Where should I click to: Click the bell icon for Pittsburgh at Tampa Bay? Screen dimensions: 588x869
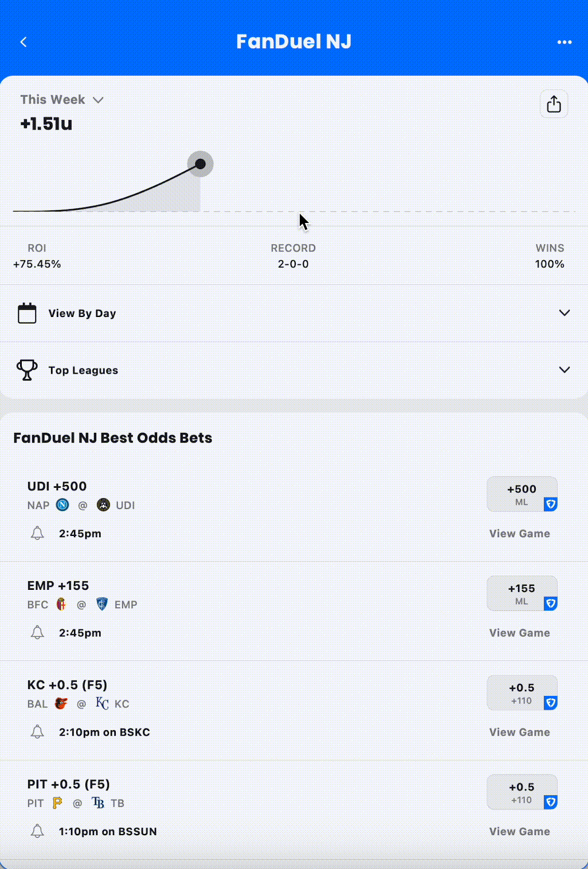37,831
